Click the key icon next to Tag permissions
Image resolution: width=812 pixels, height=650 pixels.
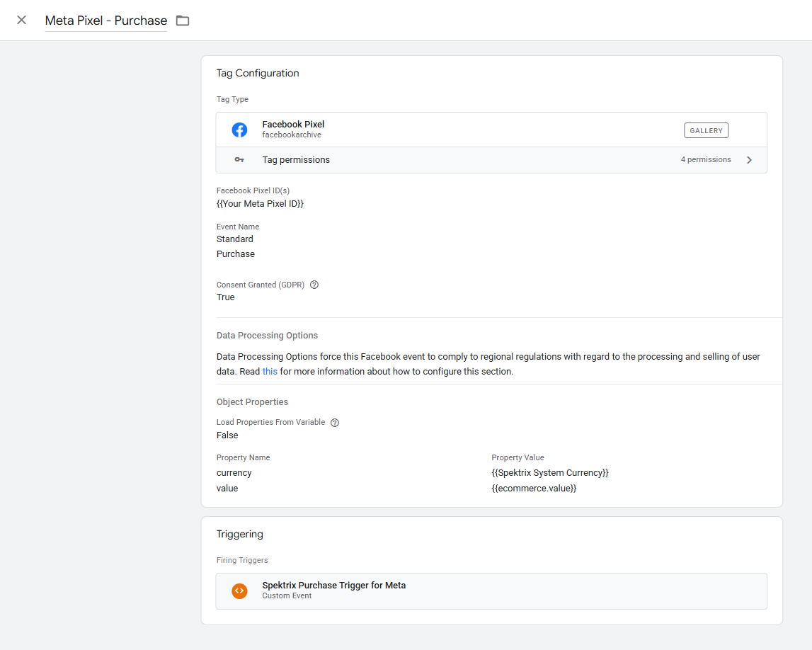(239, 159)
